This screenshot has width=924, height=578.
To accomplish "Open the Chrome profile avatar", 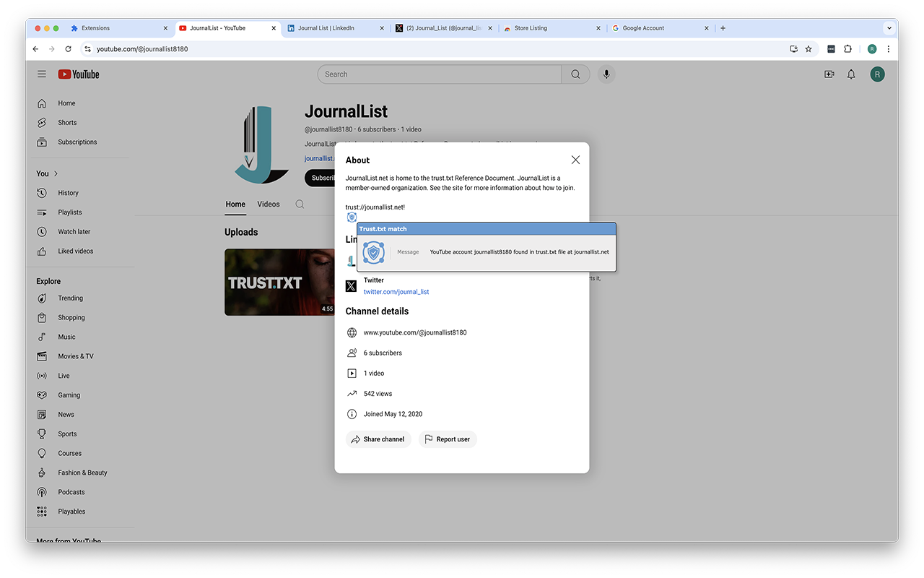I will pyautogui.click(x=872, y=49).
